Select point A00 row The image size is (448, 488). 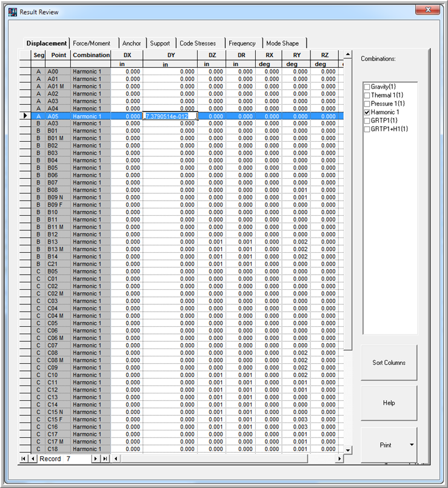181,72
